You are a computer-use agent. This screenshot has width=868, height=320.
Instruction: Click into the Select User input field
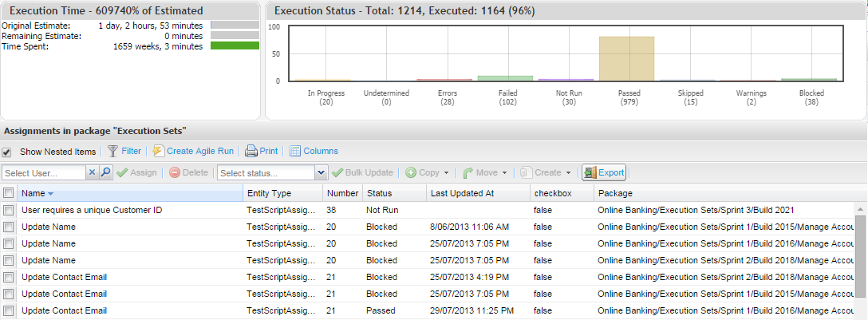pos(43,172)
